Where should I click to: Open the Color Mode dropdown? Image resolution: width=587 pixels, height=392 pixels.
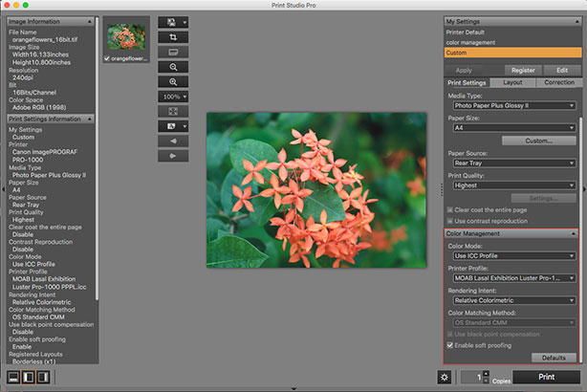point(514,255)
